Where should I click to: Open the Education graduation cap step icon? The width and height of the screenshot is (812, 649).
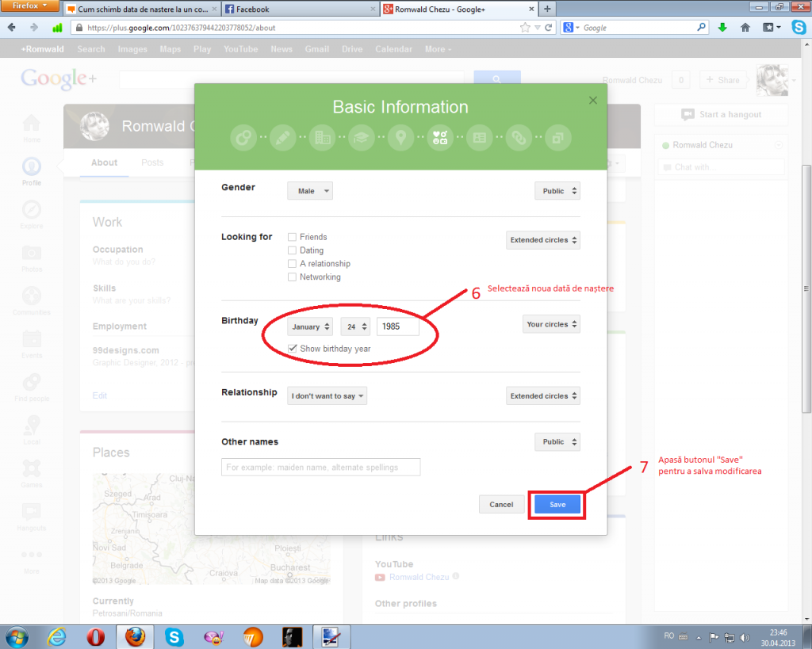tap(362, 138)
